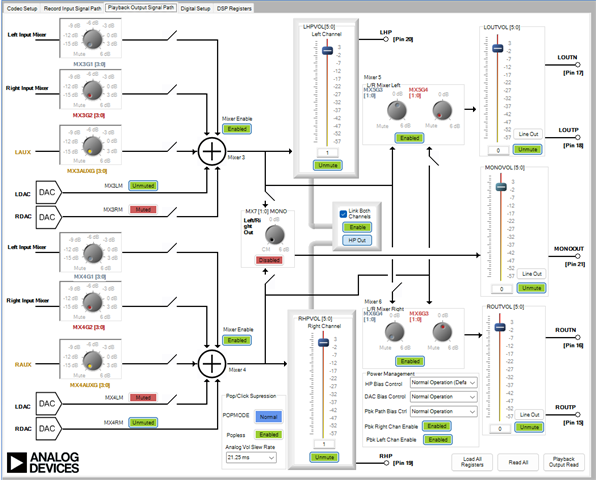Toggle the MX3RM Muted button
Screen dimensions: 596x480
(x=143, y=209)
